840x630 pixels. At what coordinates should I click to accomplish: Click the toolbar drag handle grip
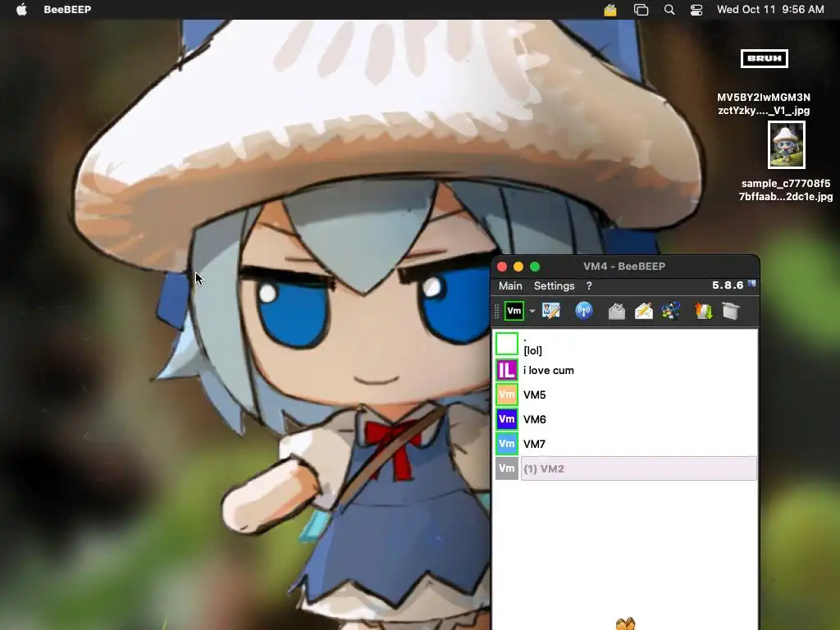point(496,311)
